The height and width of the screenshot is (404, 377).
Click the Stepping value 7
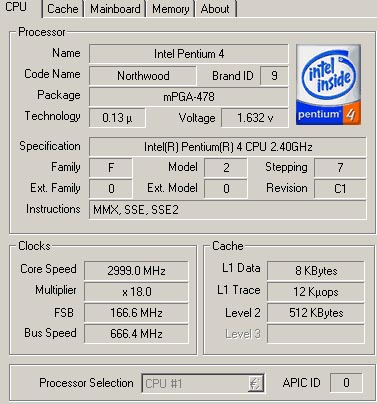tap(340, 167)
